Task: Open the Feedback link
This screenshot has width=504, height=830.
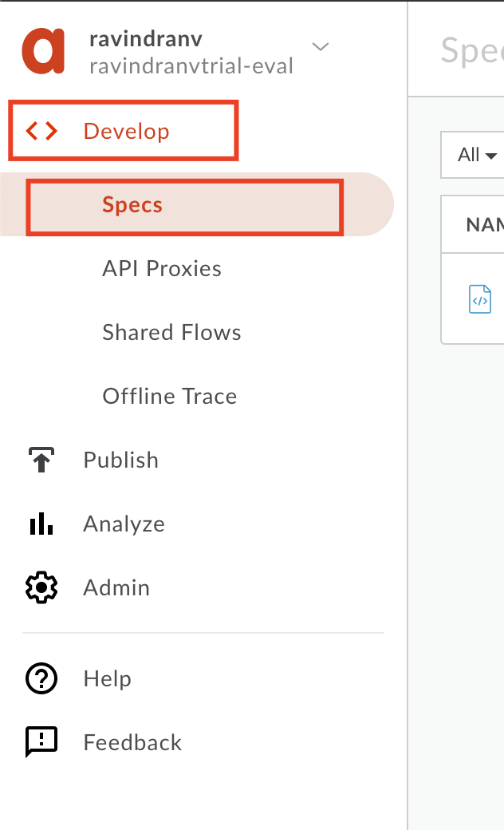Action: pyautogui.click(x=132, y=743)
